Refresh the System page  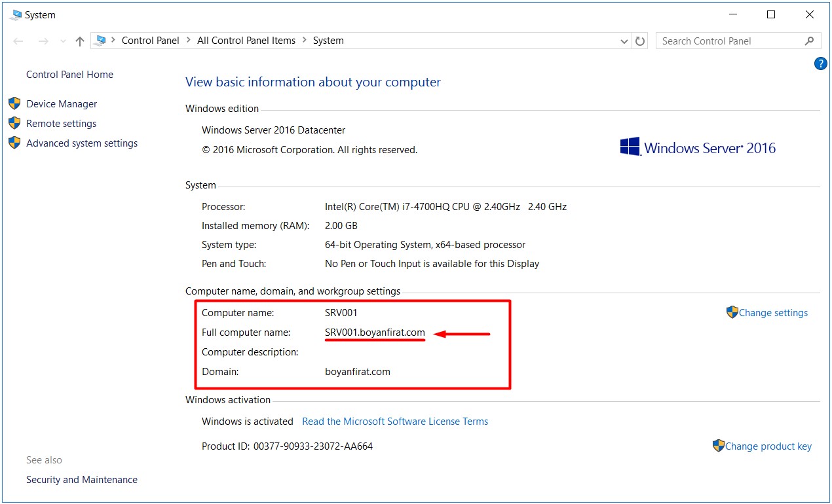click(x=640, y=41)
